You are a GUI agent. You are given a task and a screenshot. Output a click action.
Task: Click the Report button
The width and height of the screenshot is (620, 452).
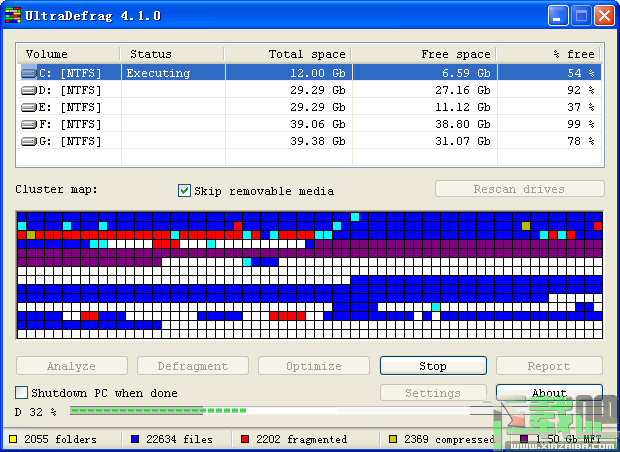coord(549,366)
